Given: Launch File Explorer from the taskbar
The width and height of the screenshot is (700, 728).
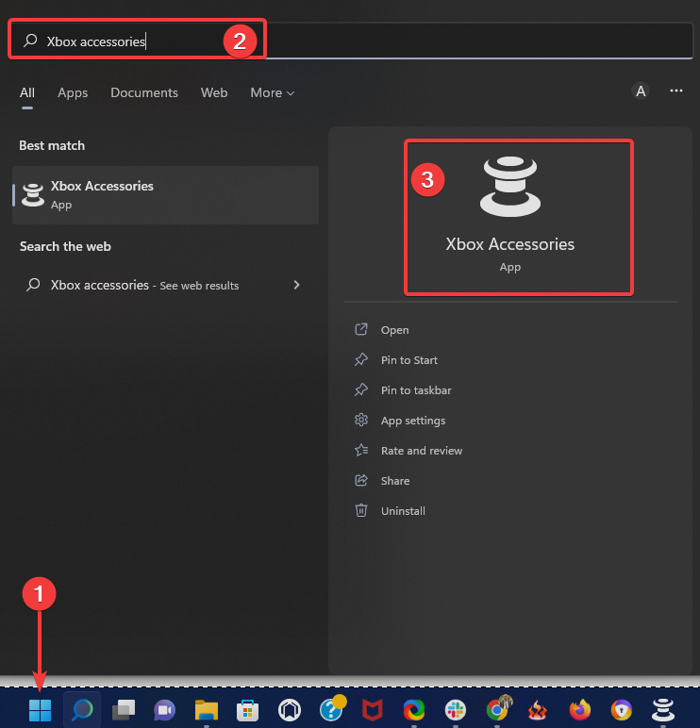Looking at the screenshot, I should pos(207,710).
